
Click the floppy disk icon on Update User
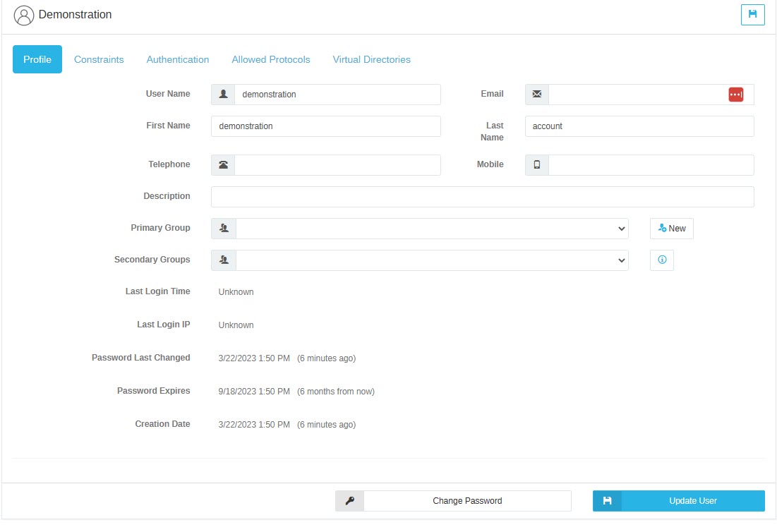(607, 501)
